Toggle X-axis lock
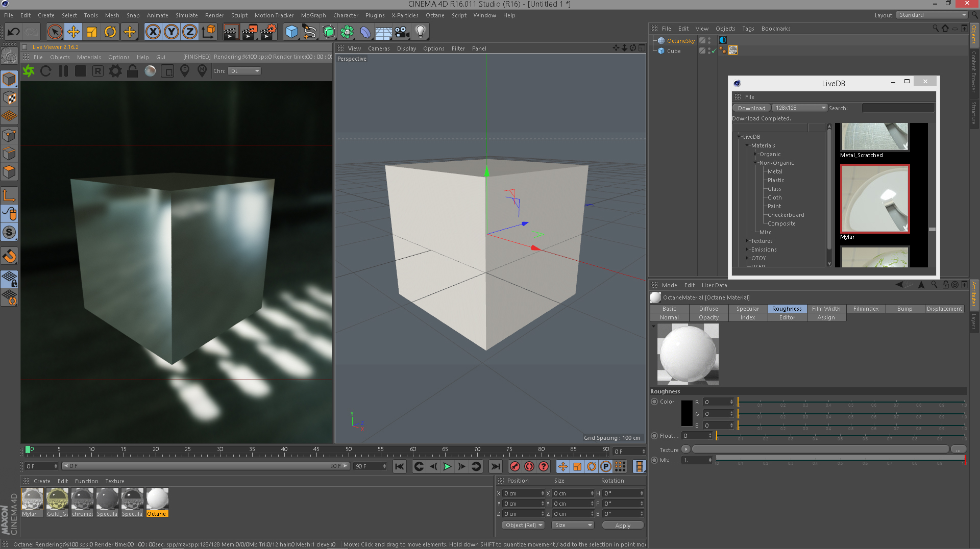Viewport: 980px width, 549px height. tap(153, 32)
